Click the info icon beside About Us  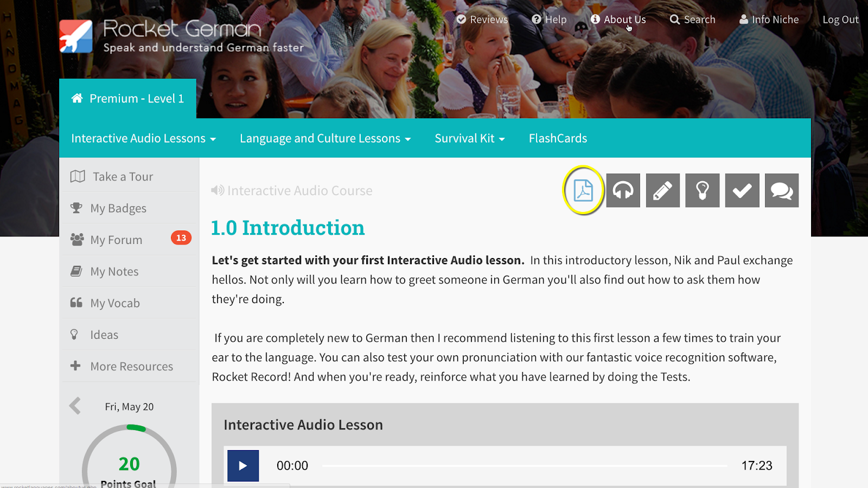[x=595, y=20]
